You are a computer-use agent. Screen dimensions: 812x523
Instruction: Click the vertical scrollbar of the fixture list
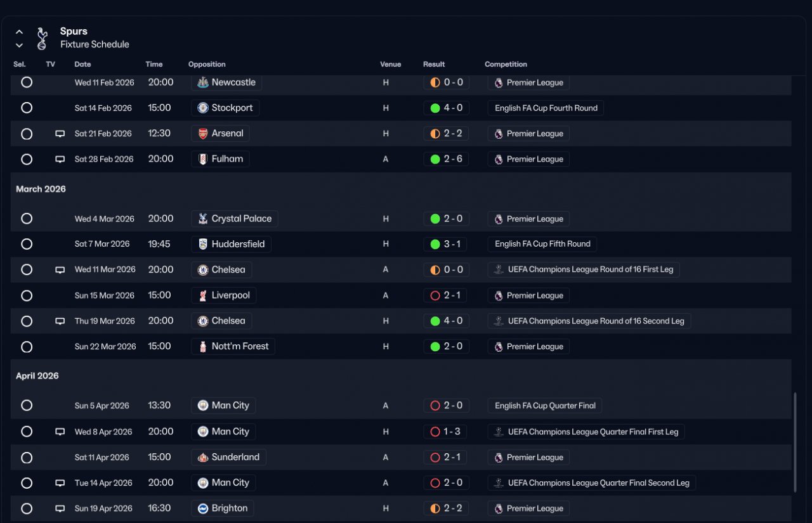[x=795, y=442]
